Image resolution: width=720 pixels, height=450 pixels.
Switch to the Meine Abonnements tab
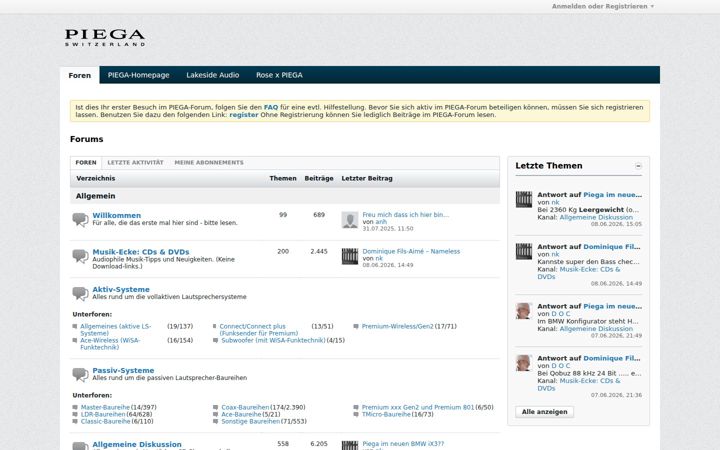pyautogui.click(x=209, y=163)
